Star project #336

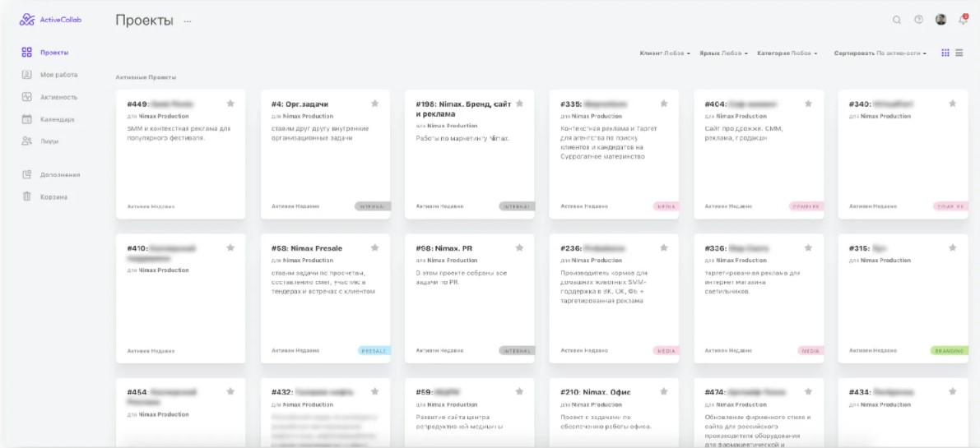tap(808, 247)
